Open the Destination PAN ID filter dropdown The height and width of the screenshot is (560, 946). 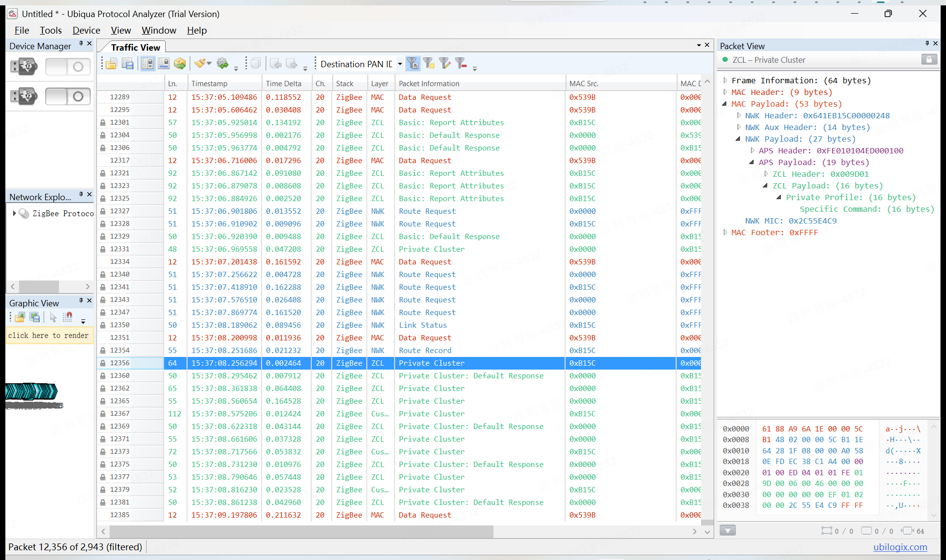tap(400, 64)
